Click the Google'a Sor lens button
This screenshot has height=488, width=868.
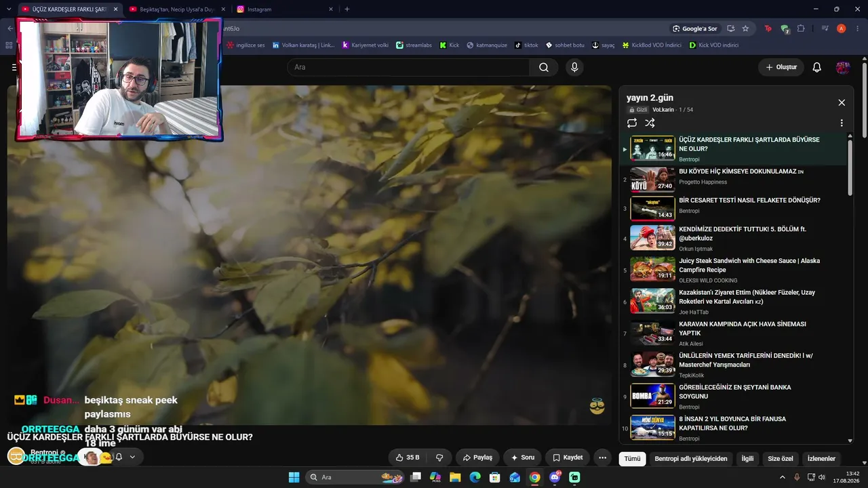point(694,28)
